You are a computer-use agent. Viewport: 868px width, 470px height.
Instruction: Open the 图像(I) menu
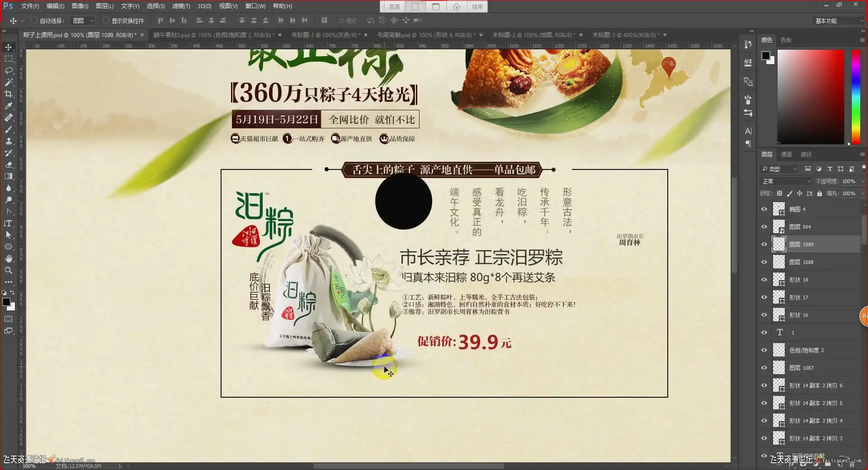pos(80,6)
